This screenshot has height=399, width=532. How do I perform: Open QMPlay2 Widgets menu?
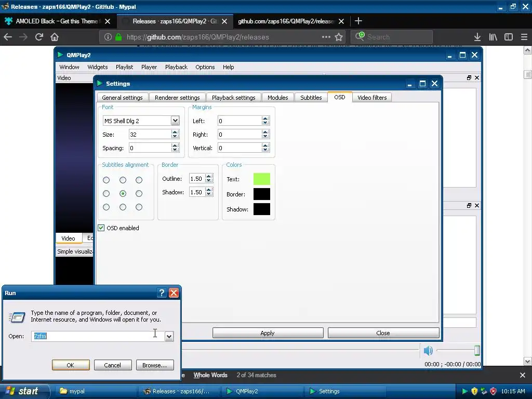[x=97, y=67]
